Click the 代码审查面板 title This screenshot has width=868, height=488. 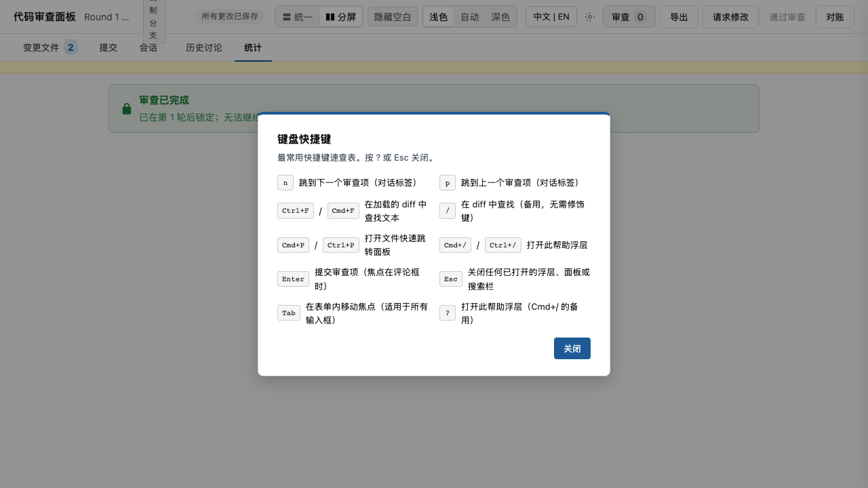[x=45, y=17]
